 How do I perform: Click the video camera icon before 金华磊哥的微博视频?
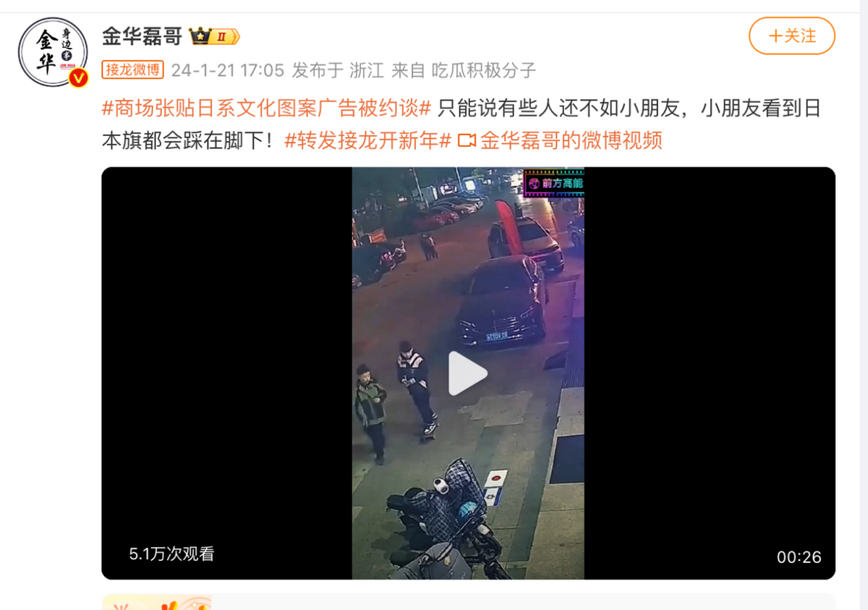tap(467, 140)
